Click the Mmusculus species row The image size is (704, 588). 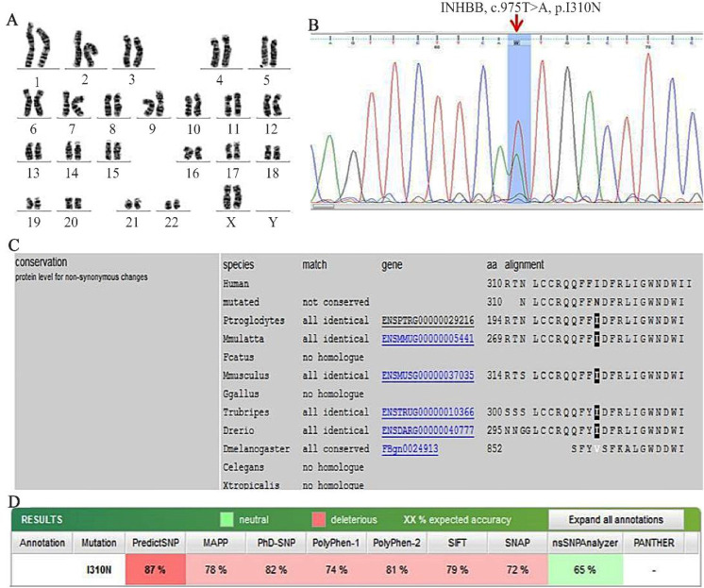pyautogui.click(x=454, y=375)
